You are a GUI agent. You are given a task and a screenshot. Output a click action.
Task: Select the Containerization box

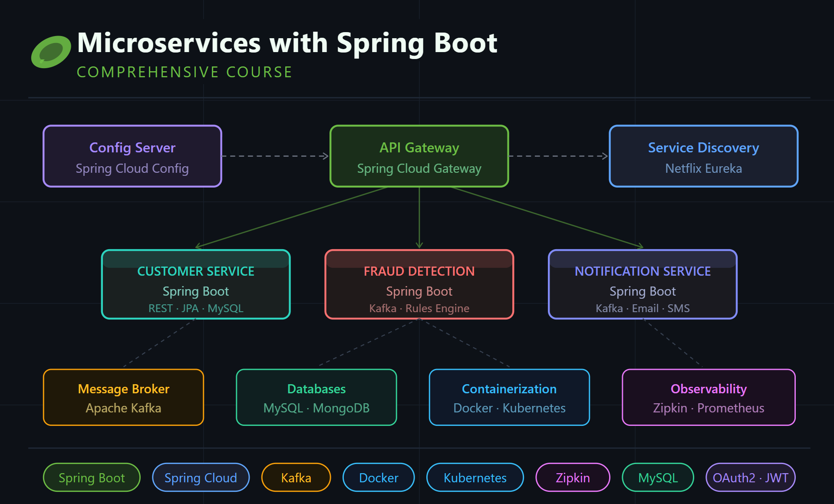pos(509,397)
